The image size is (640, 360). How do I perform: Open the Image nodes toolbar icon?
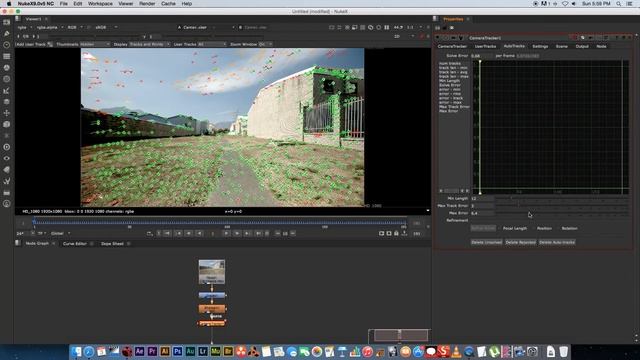[x=7, y=22]
